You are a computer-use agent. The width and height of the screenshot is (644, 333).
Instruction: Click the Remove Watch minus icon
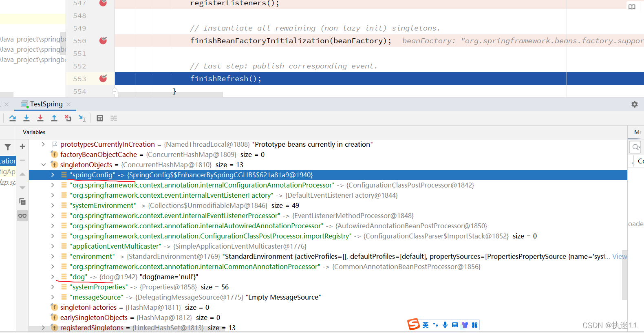[x=22, y=160]
